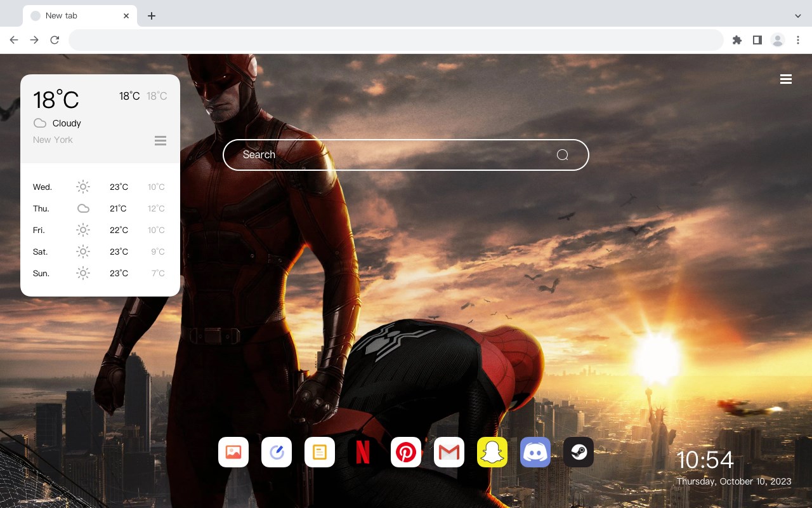Viewport: 812px width, 508px height.
Task: Click the "Thursday, October 10, 2023" date
Action: click(734, 481)
